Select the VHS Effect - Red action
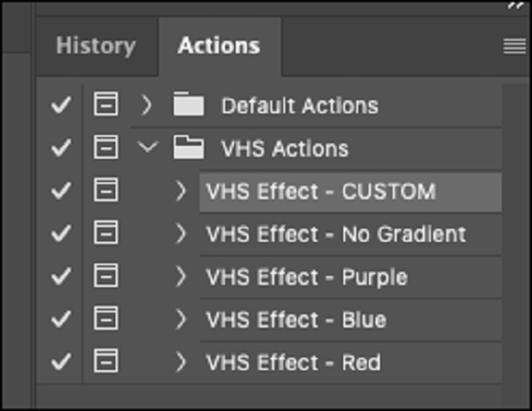Image resolution: width=532 pixels, height=411 pixels. pyautogui.click(x=293, y=363)
